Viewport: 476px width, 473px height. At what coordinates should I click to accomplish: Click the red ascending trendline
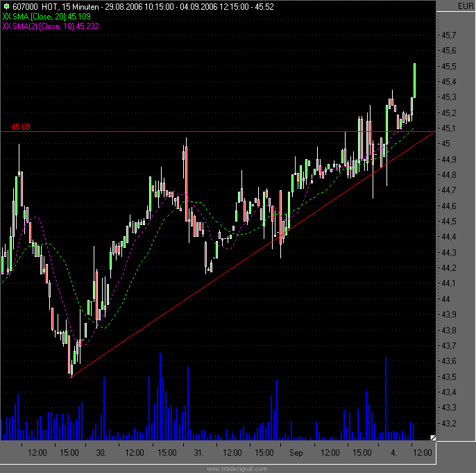[251, 255]
